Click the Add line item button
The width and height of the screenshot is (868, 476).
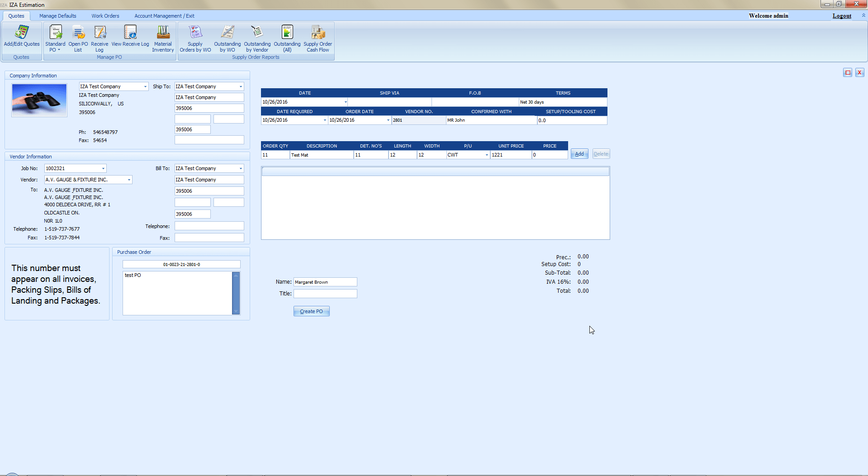(579, 154)
